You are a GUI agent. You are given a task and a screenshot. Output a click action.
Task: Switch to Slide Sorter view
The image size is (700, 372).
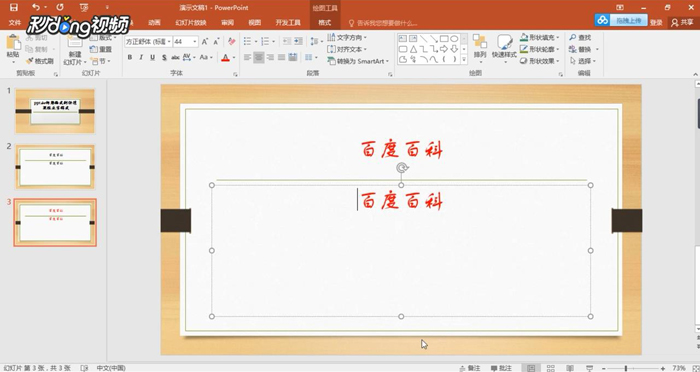[550, 368]
